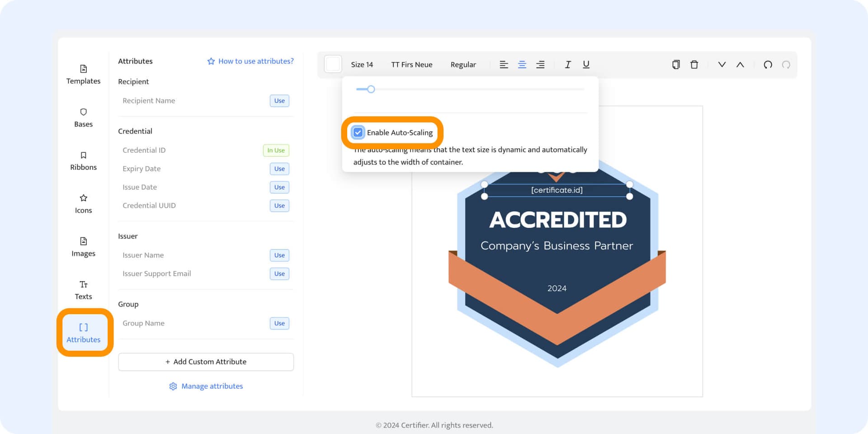Open the Templates panel
868x434 pixels.
[x=83, y=74]
